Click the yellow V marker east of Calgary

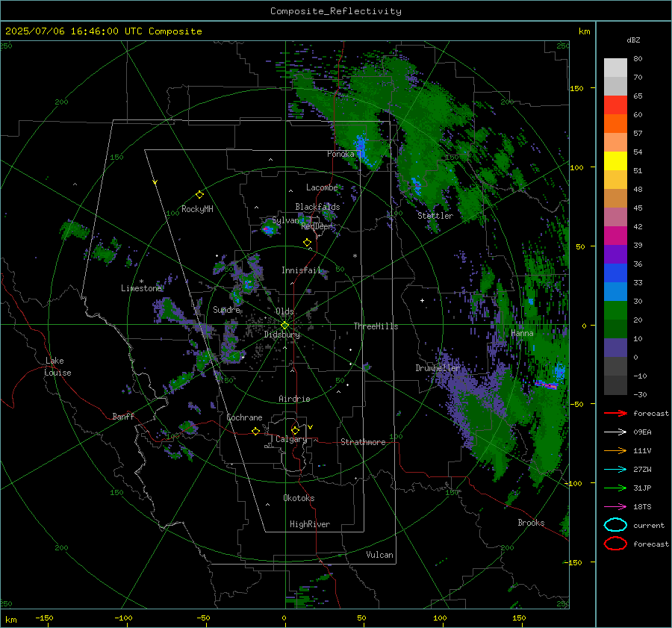(311, 427)
